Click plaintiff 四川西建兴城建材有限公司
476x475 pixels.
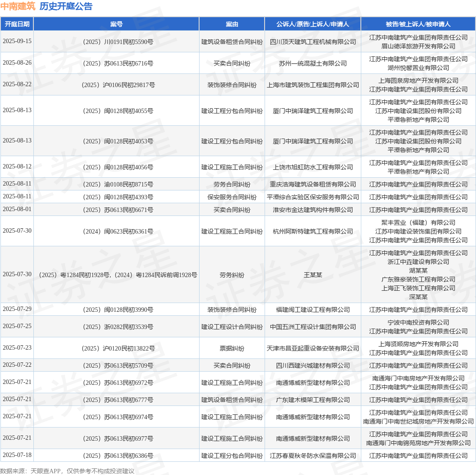tap(312, 365)
